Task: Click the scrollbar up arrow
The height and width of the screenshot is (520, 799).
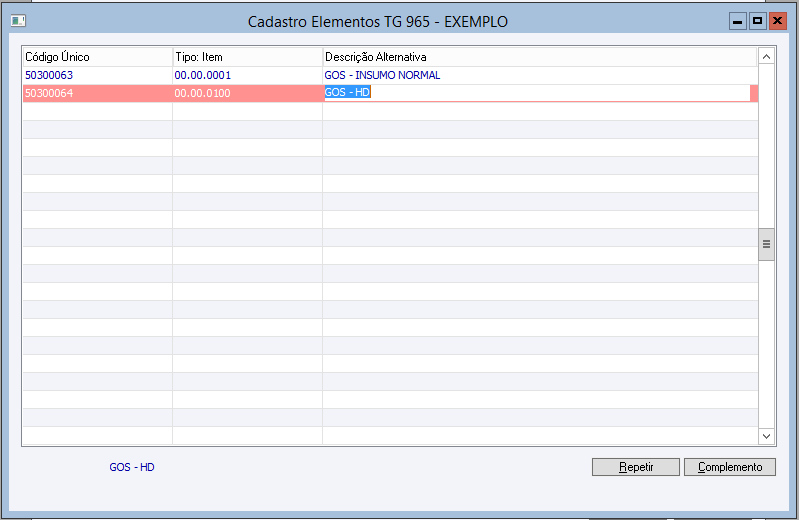Action: tap(767, 57)
